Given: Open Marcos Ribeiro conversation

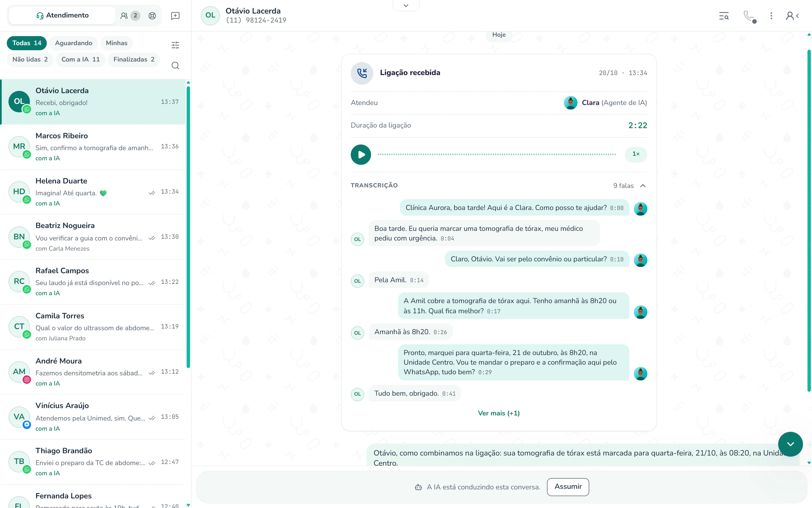Looking at the screenshot, I should [93, 147].
